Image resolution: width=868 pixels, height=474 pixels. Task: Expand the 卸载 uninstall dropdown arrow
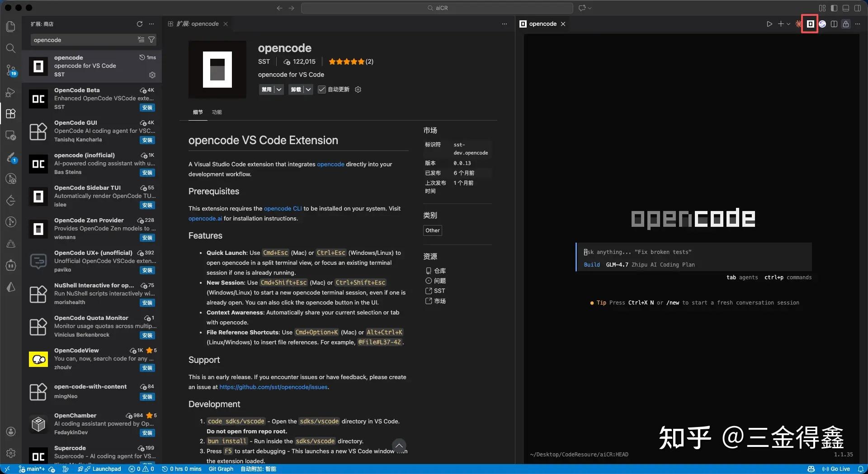[308, 89]
